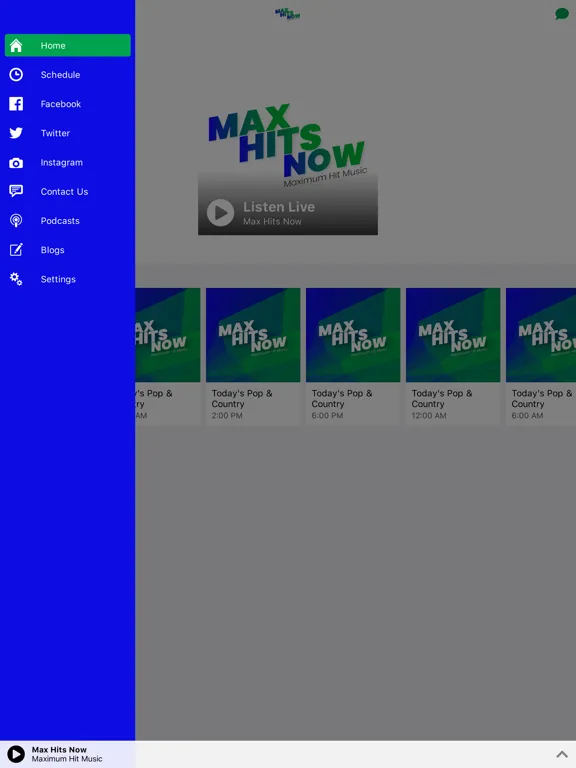This screenshot has width=576, height=768.
Task: Click the small Max Hits Now header logo
Action: pos(288,14)
